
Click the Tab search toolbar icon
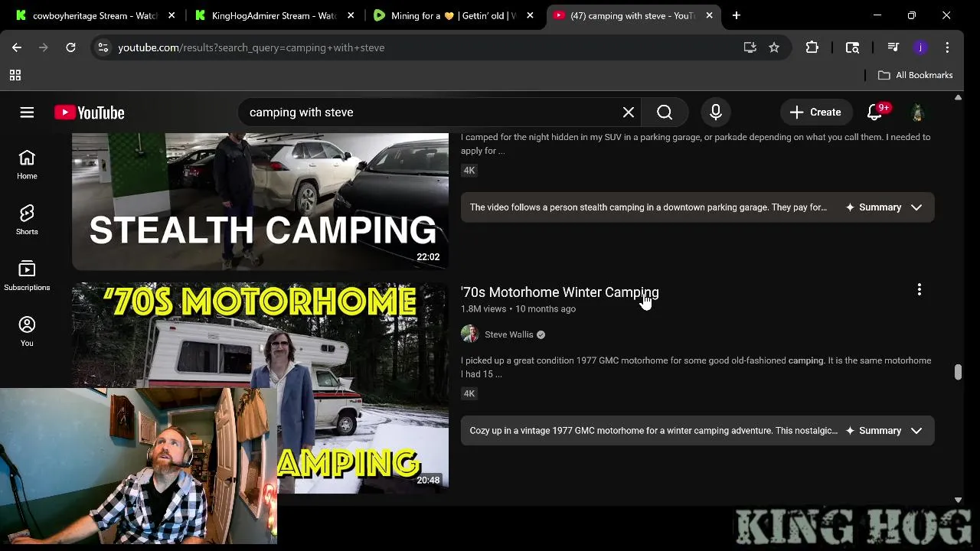pos(852,47)
